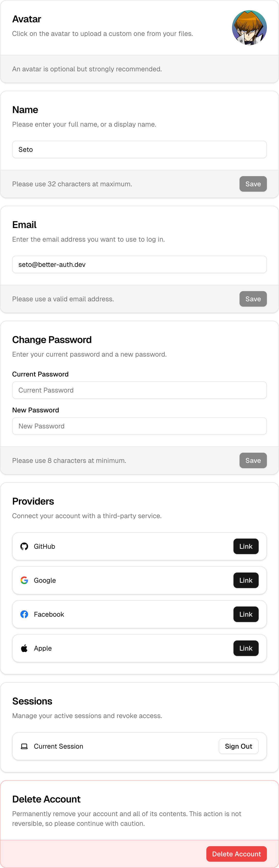Click the Apple provider icon
Screen dimensions: 279x868
point(24,648)
